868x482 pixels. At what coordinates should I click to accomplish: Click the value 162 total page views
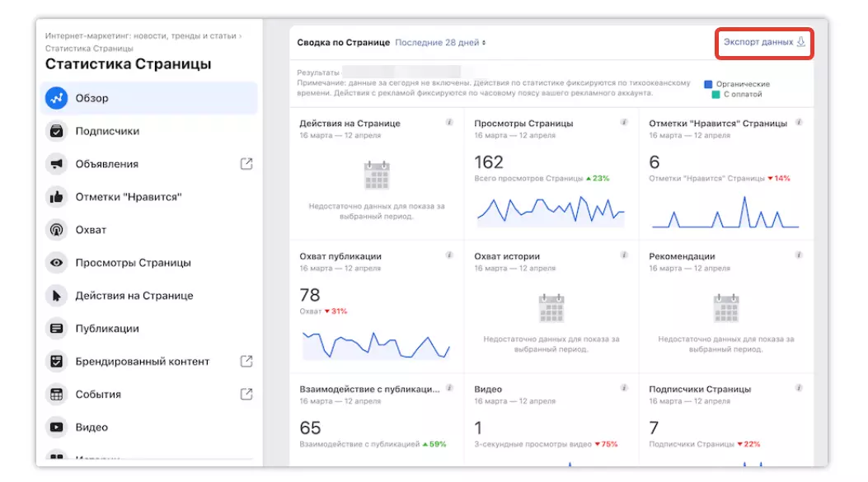(489, 162)
